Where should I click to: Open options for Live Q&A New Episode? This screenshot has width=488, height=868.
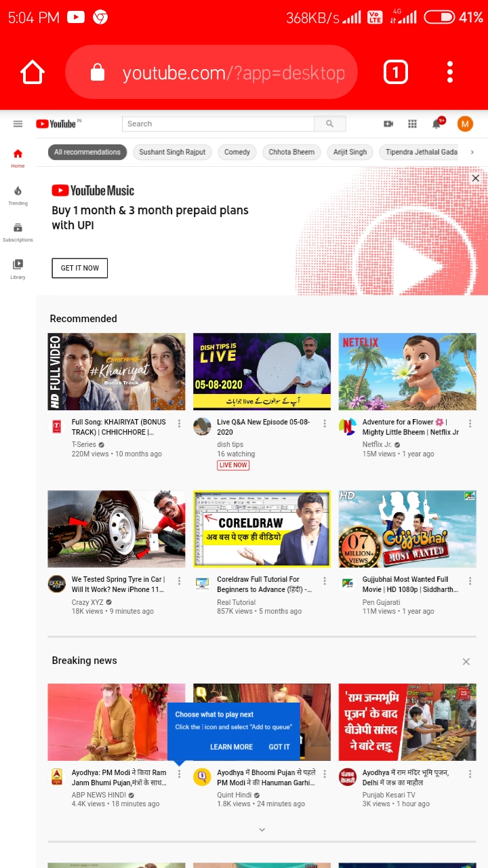325,423
